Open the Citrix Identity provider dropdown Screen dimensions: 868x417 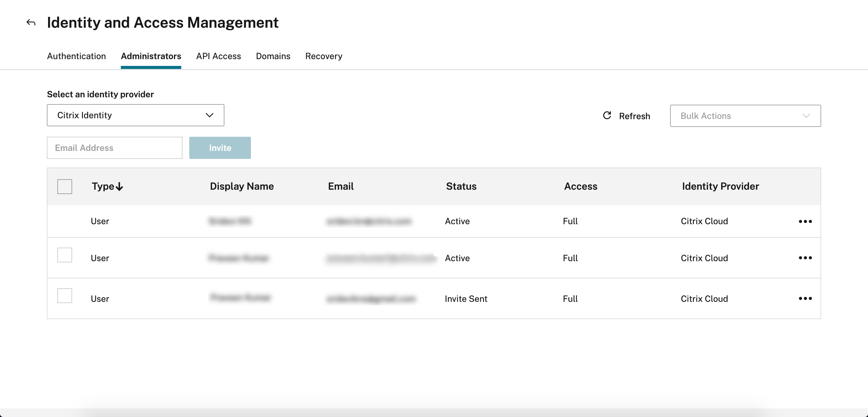point(135,115)
